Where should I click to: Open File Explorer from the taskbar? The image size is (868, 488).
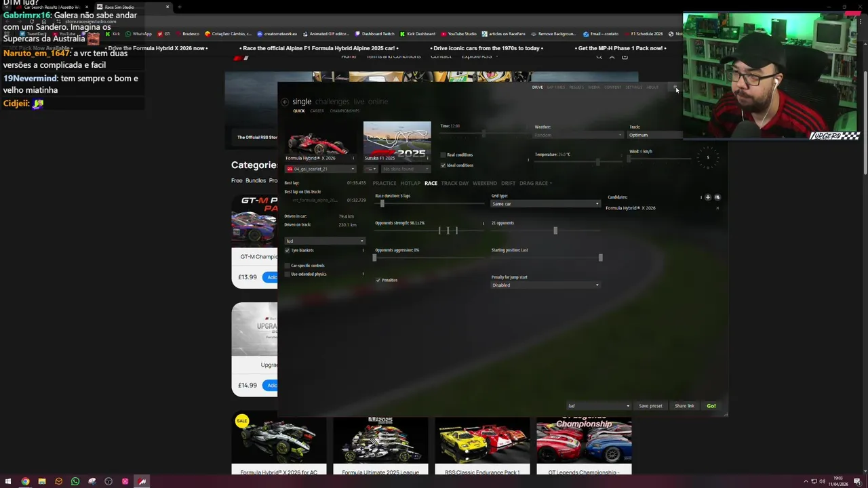[x=41, y=481]
